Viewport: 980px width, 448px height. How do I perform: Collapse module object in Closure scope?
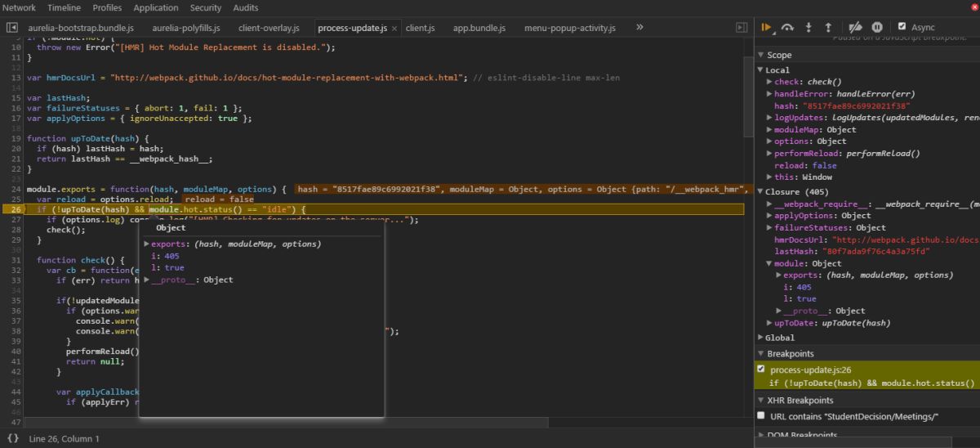pos(769,263)
